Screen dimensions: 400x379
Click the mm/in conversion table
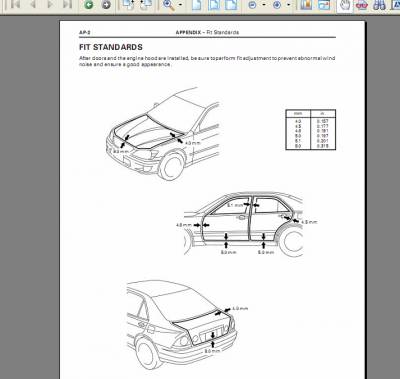(311, 130)
